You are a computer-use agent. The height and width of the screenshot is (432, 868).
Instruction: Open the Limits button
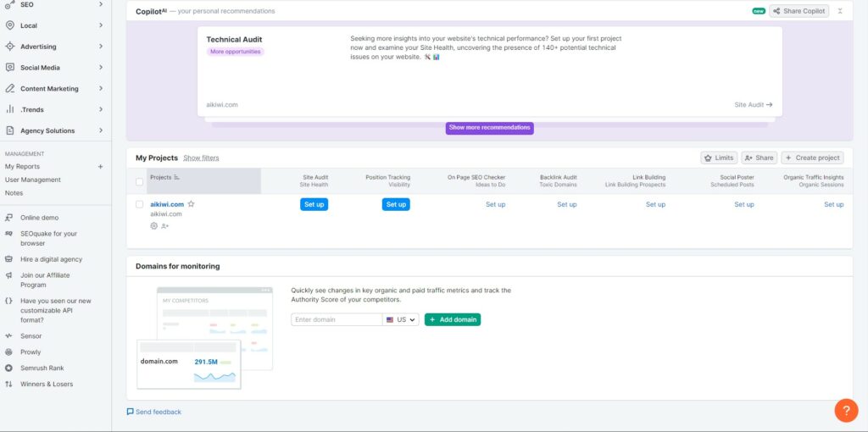tap(719, 158)
